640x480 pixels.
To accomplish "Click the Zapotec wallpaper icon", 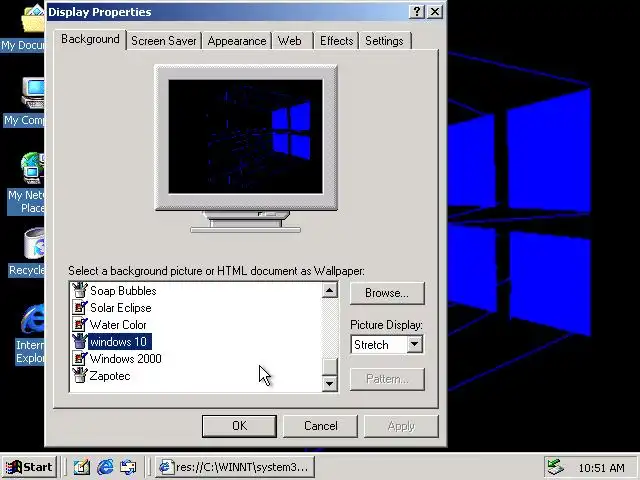I will (80, 376).
